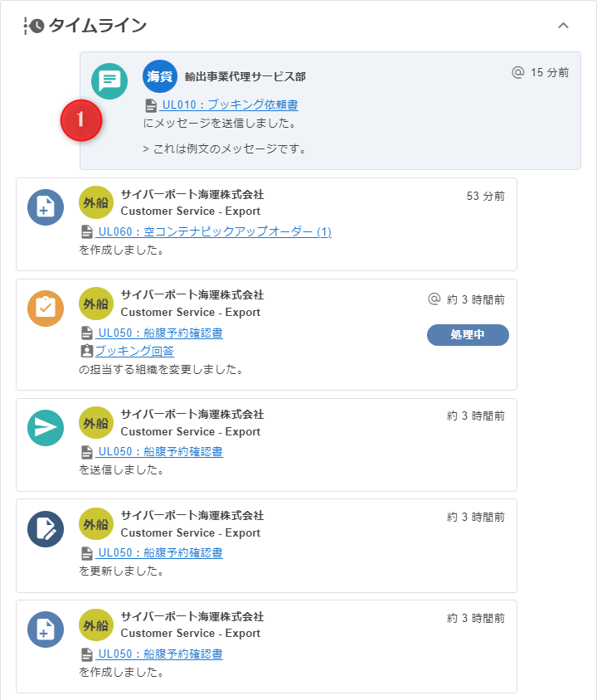Screen dimensions: 597x700
Task: Click the mention @ icon beside 15 分前
Action: coord(518,72)
